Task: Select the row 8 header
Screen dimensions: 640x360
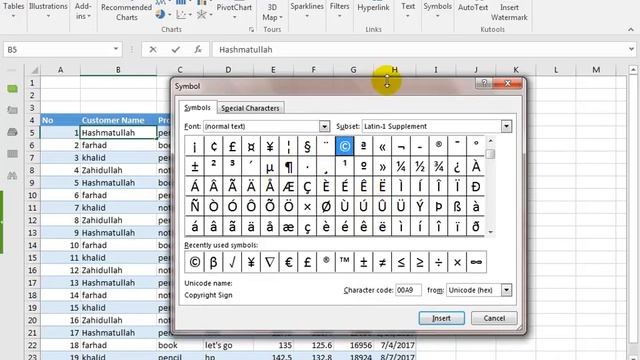Action: coord(32,170)
